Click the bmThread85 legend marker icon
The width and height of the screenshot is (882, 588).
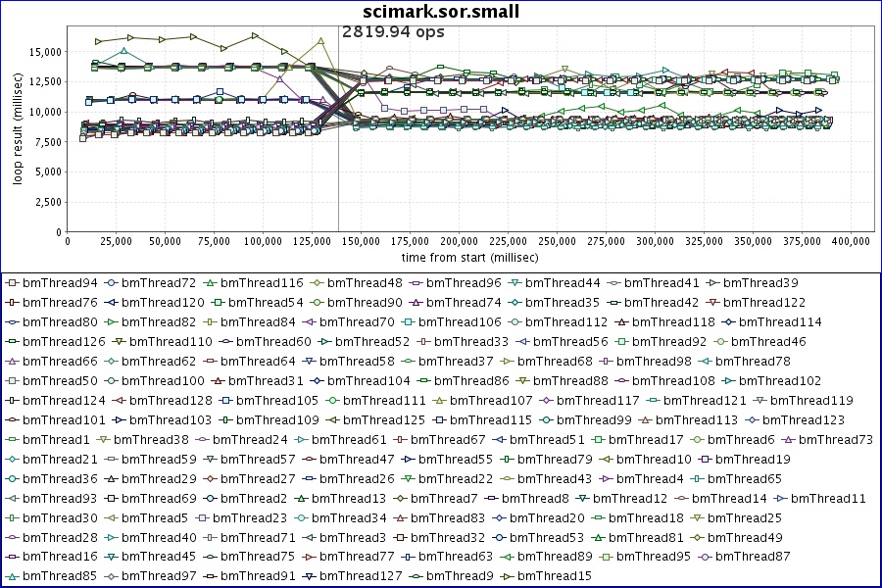click(x=12, y=577)
